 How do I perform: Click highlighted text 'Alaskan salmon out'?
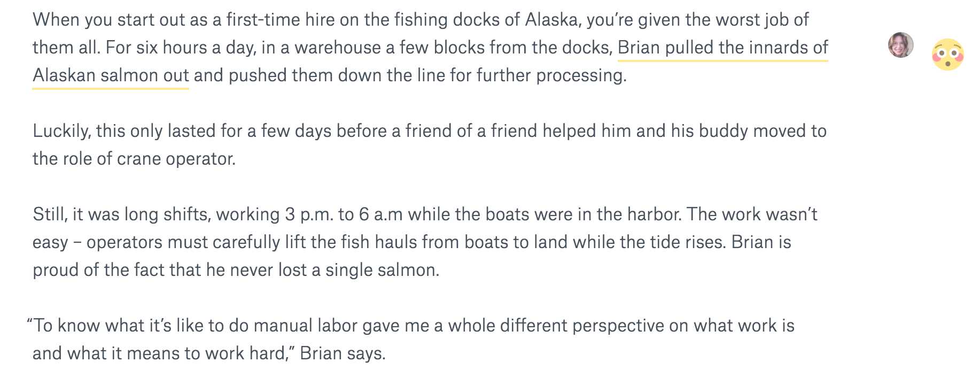click(x=111, y=75)
